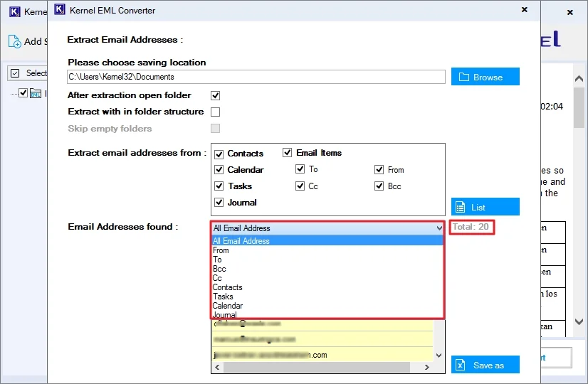
Task: Close the Kernel EML Converter dialog
Action: pyautogui.click(x=525, y=10)
